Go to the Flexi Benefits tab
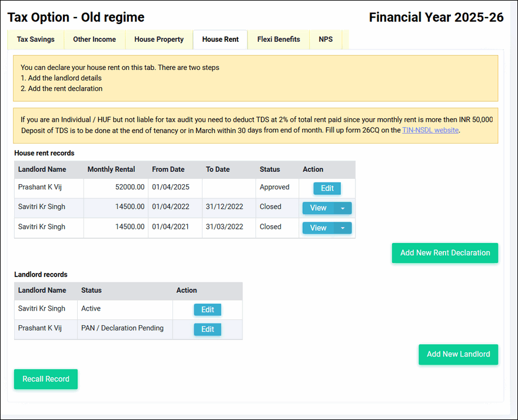Screen dimensions: 518x420 tap(278, 39)
